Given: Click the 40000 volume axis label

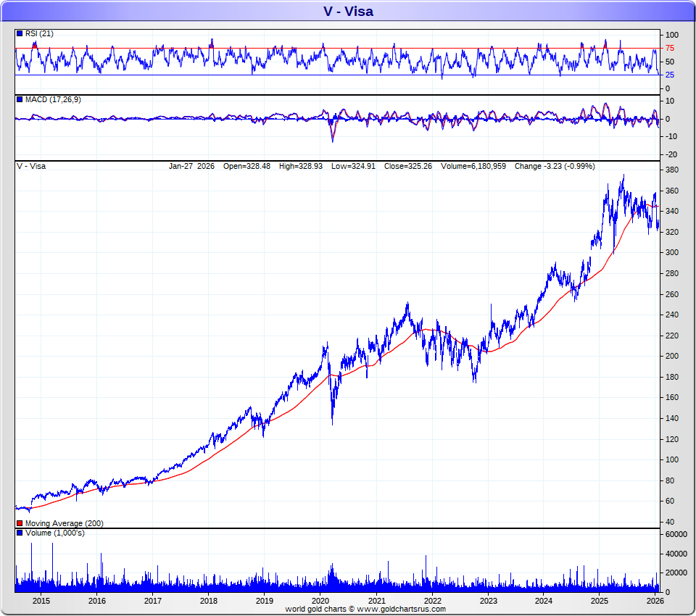Looking at the screenshot, I should (676, 554).
